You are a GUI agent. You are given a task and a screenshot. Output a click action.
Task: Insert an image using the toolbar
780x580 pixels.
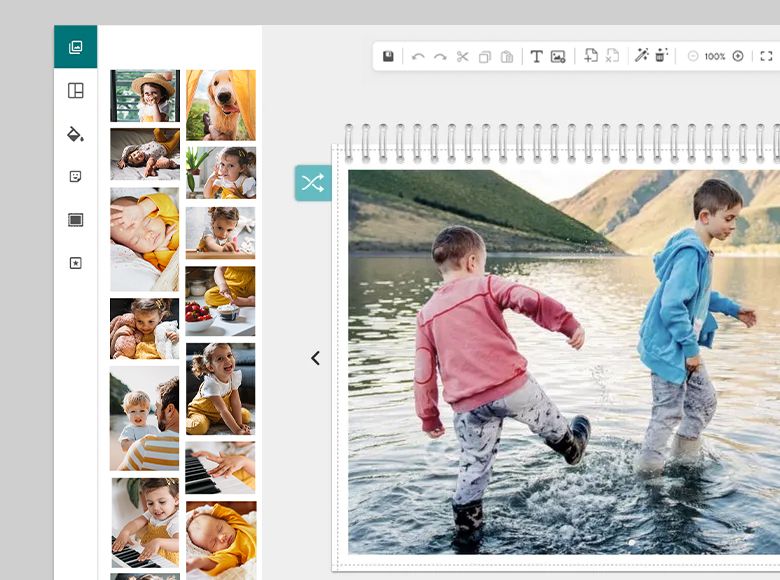tap(558, 57)
